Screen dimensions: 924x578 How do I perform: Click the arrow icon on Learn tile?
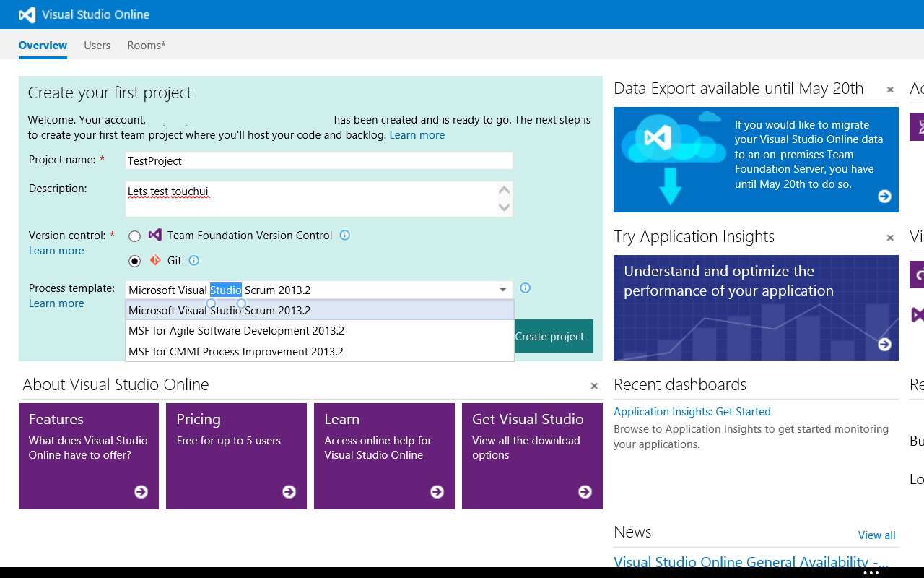pyautogui.click(x=437, y=492)
